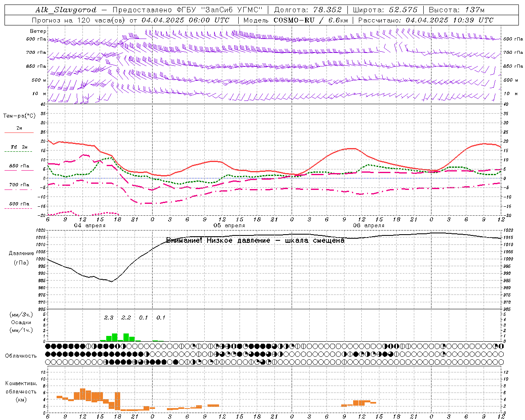The width and height of the screenshot is (525, 420).
Task: Click the 2.2 precipitation total value
Action: (126, 317)
